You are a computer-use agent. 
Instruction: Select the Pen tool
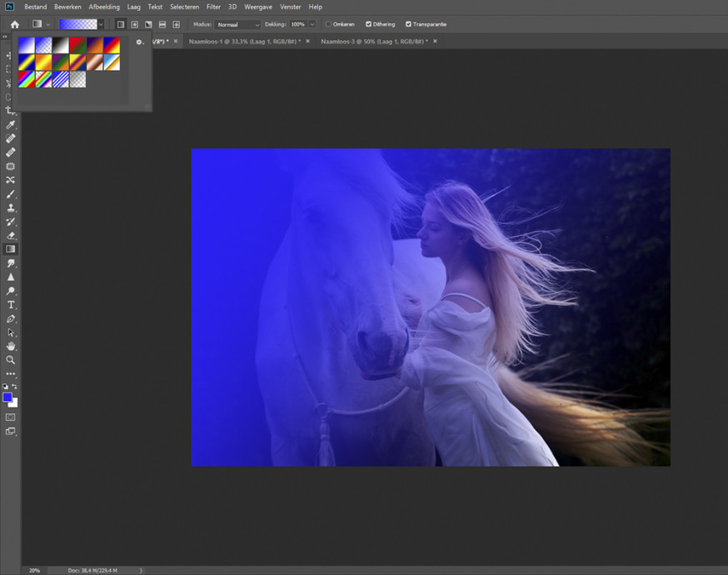coord(10,319)
